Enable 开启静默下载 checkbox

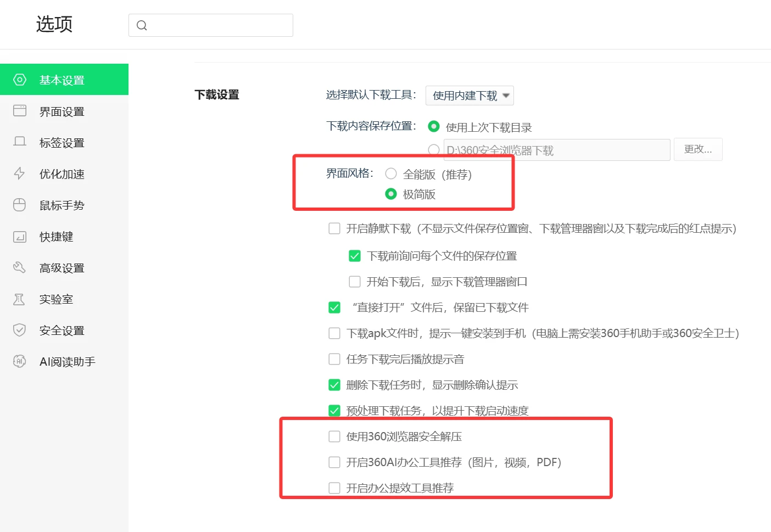pyautogui.click(x=334, y=229)
